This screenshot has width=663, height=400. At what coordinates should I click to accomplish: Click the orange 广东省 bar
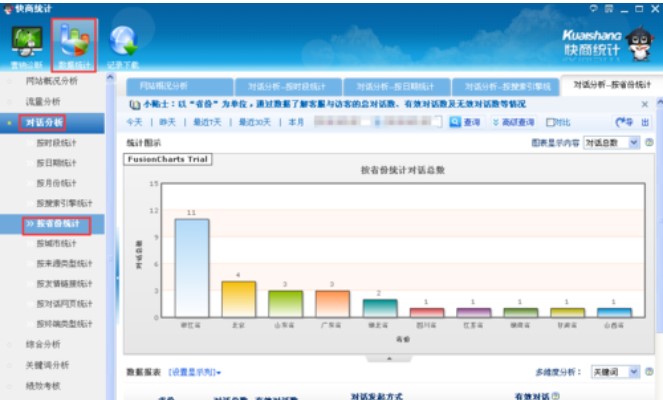tap(333, 304)
